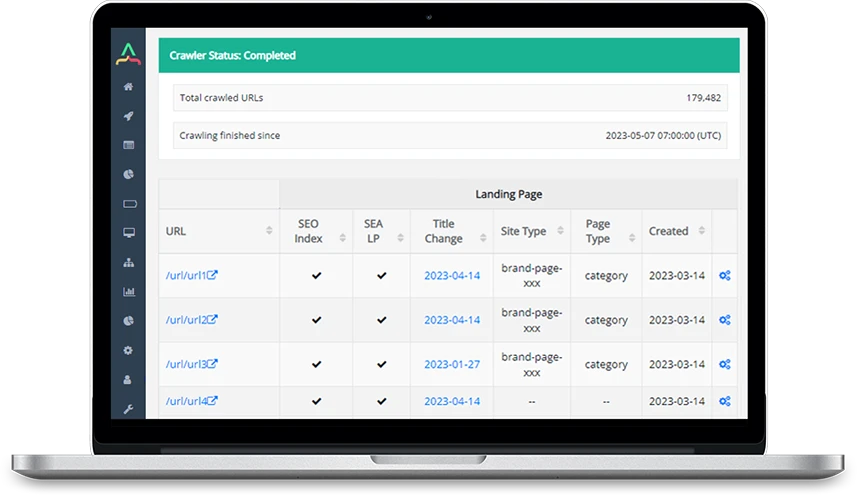The width and height of the screenshot is (857, 495).
Task: Open the rocket icon in the sidebar
Action: point(128,116)
